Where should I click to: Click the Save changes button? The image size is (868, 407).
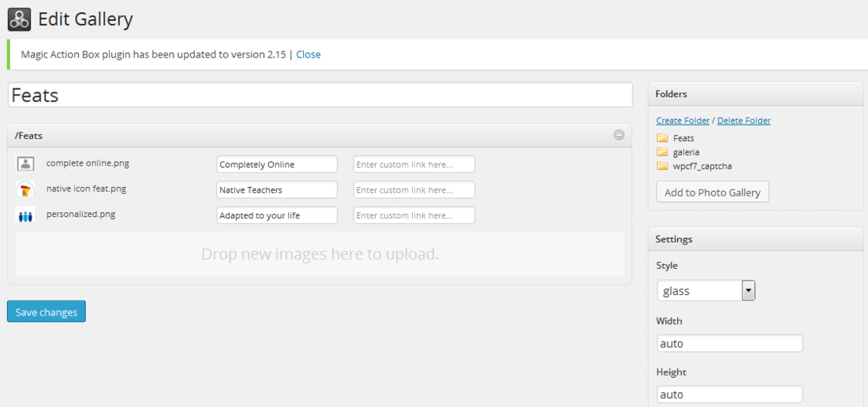[x=47, y=312]
